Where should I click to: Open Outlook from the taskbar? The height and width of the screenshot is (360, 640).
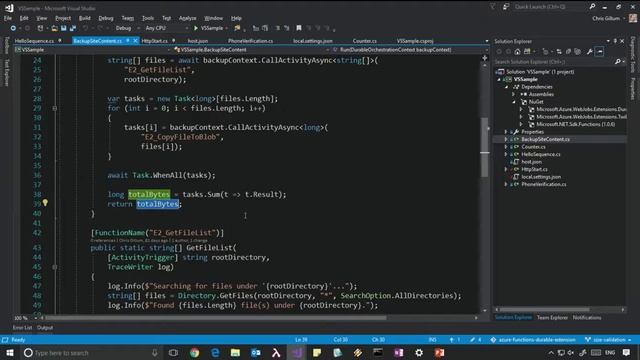pos(256,352)
